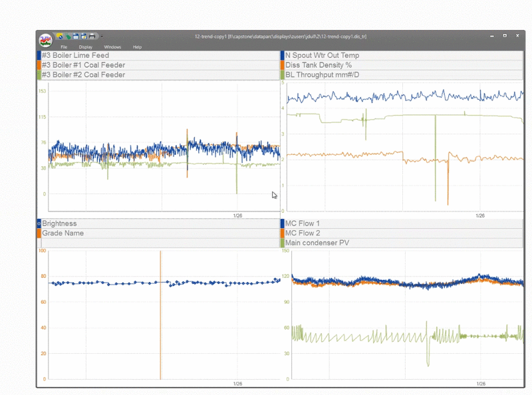Image resolution: width=532 pixels, height=395 pixels.
Task: Maximize the trend window
Action: (x=505, y=36)
